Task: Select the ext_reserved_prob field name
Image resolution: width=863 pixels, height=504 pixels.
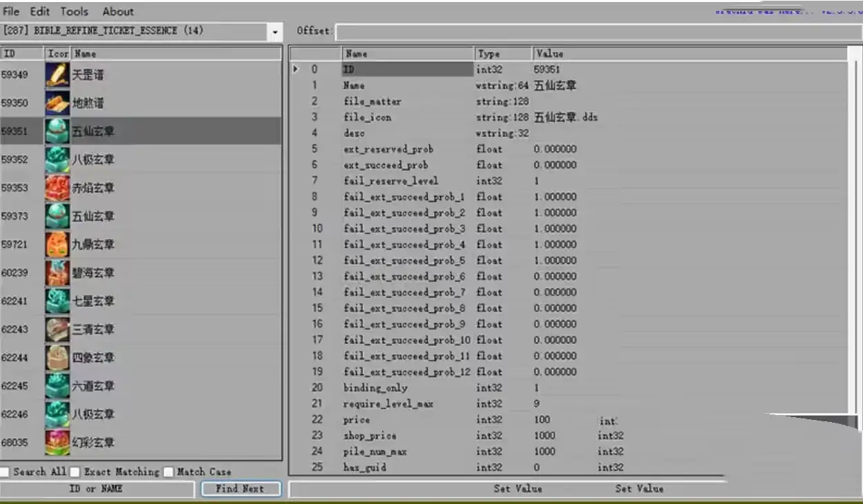Action: [388, 149]
